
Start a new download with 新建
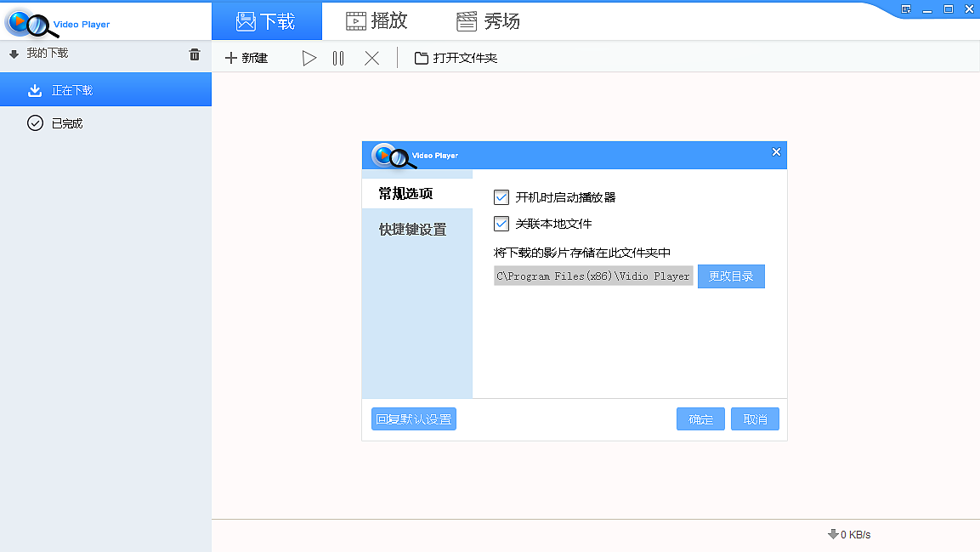pyautogui.click(x=246, y=58)
